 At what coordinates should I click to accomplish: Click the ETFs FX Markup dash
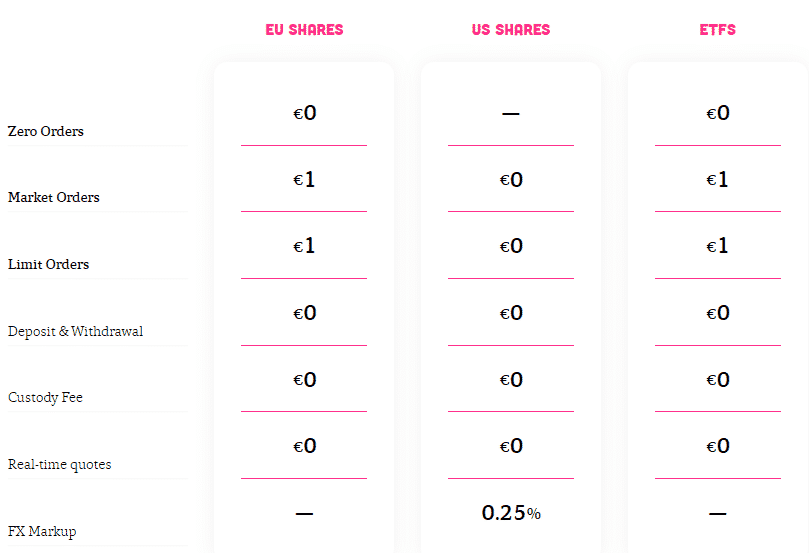(x=718, y=514)
